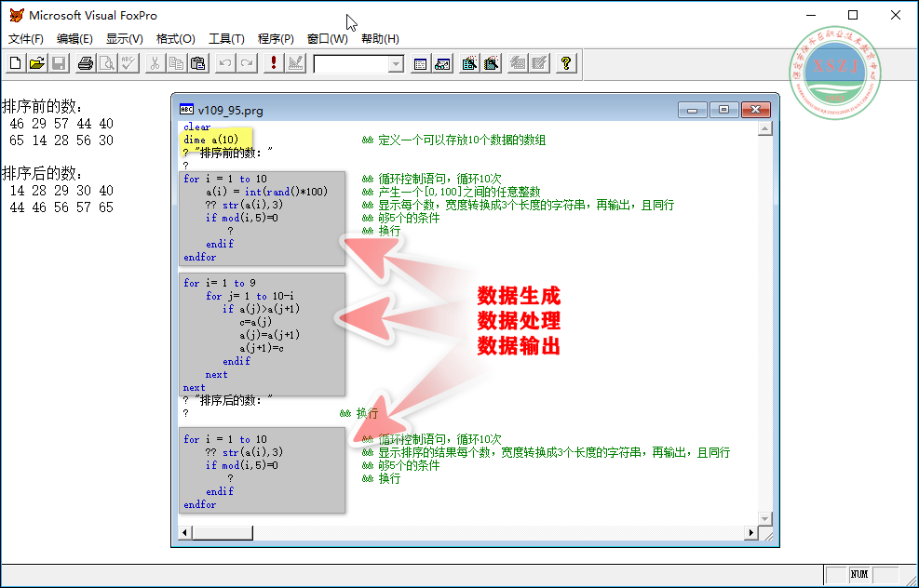Click the editor's vertical scroll down arrow
The image size is (919, 588).
point(764,518)
